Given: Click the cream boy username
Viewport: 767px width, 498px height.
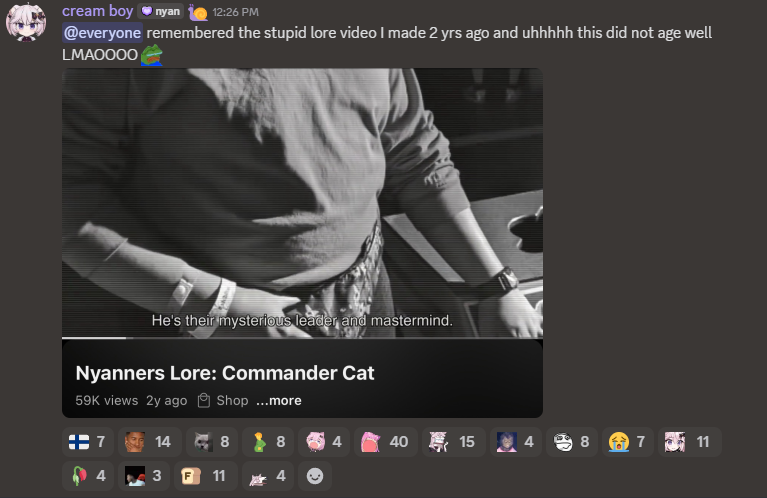Looking at the screenshot, I should [x=97, y=11].
